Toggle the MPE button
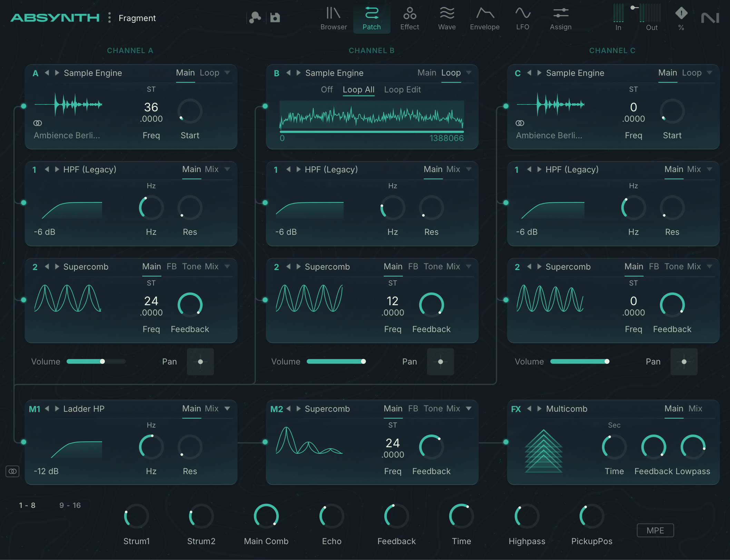The image size is (730, 560). coord(655,530)
